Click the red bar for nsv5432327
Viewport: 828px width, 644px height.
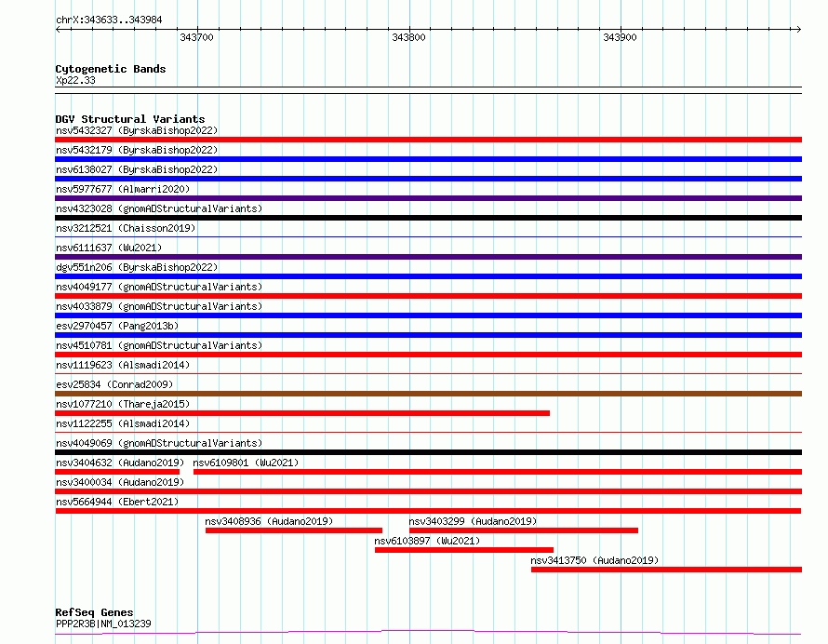pyautogui.click(x=428, y=140)
